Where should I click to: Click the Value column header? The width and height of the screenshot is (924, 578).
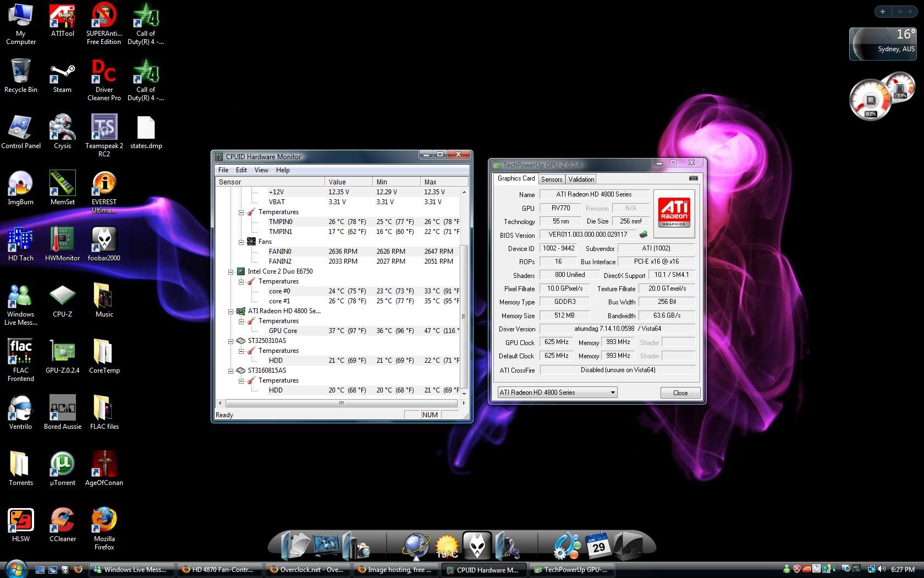coord(349,182)
